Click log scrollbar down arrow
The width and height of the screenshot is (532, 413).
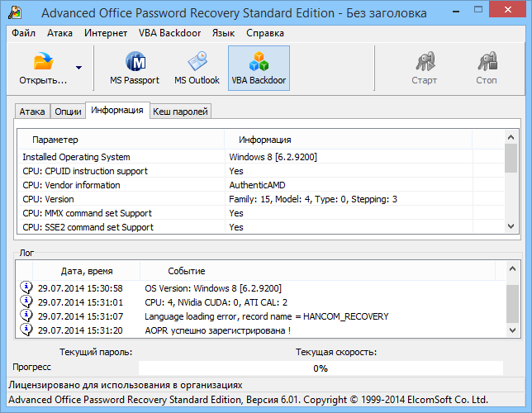click(x=512, y=330)
